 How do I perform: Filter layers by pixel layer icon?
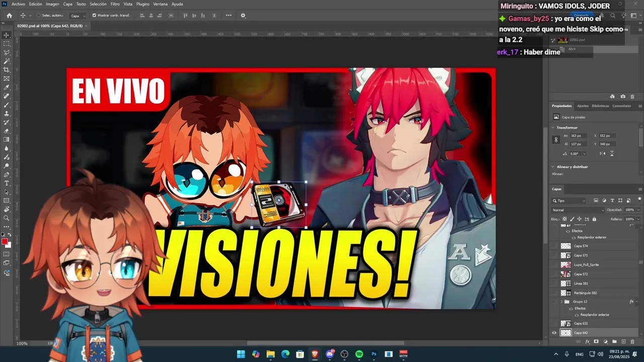click(x=596, y=201)
